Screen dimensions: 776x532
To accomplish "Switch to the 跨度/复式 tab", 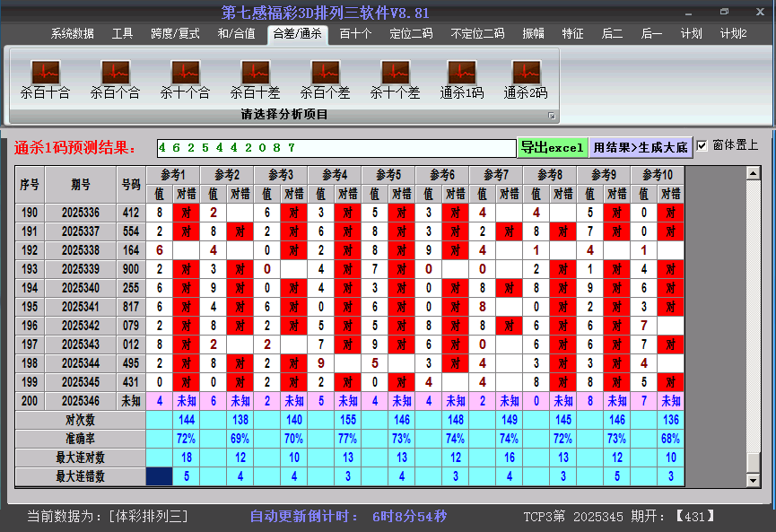I will (x=175, y=34).
